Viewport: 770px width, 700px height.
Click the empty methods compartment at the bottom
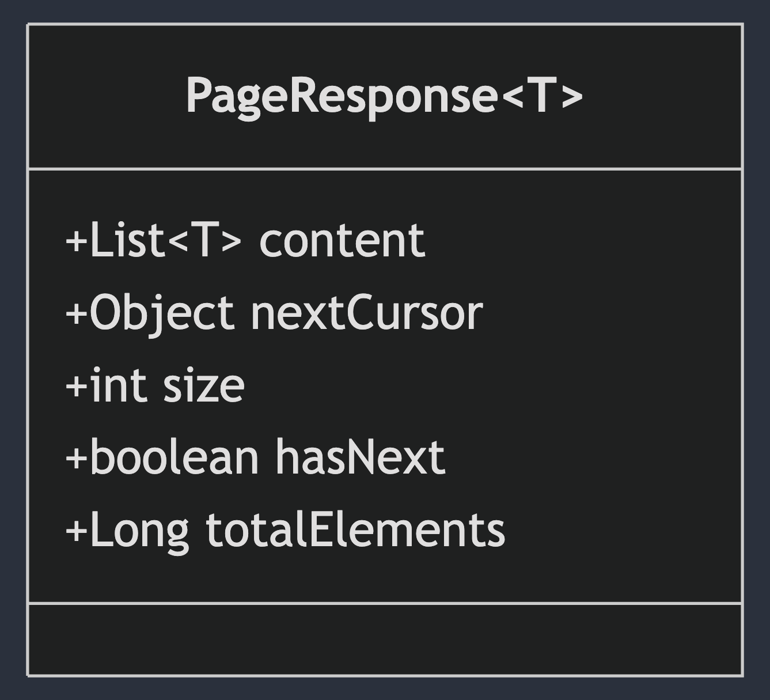pyautogui.click(x=385, y=640)
